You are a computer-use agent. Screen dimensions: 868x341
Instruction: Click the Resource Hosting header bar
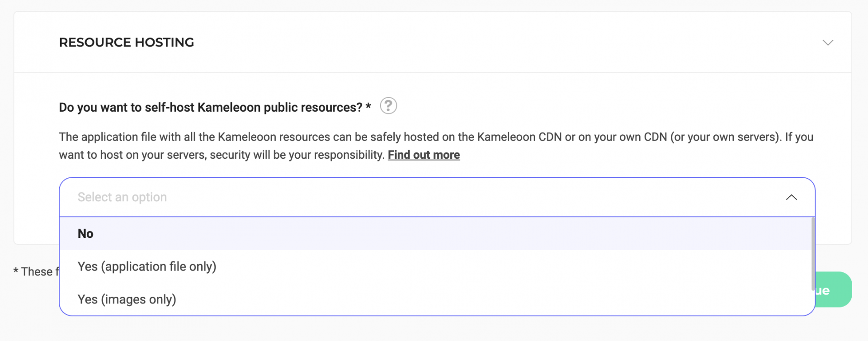[x=433, y=43]
